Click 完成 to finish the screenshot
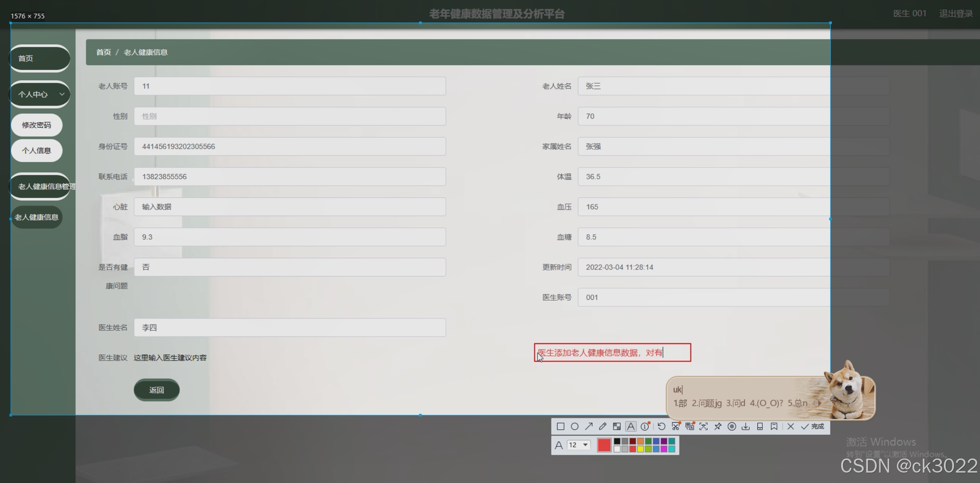 coord(813,427)
